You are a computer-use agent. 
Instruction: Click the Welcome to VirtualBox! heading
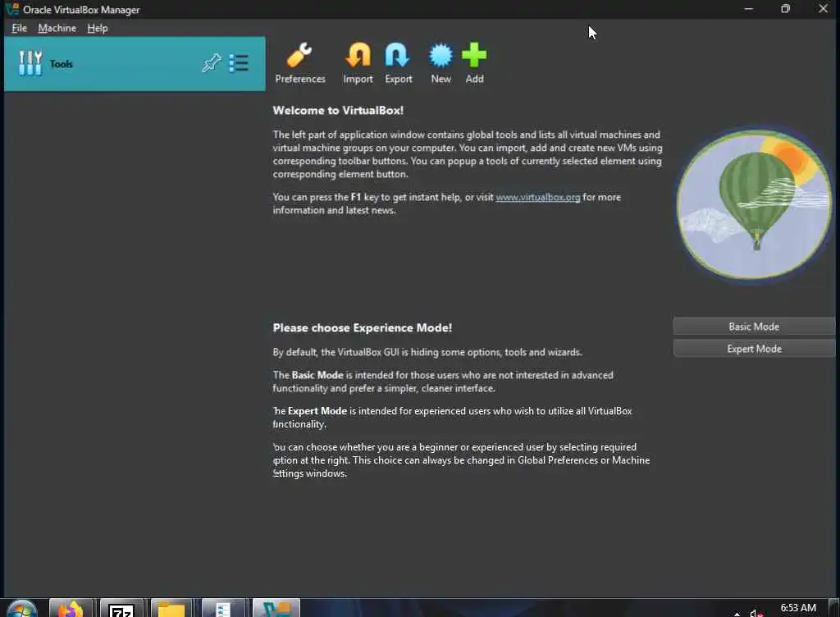tap(338, 110)
